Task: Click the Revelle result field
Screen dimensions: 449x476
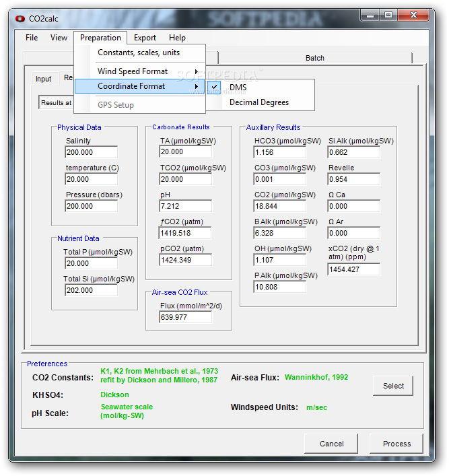Action: 353,179
